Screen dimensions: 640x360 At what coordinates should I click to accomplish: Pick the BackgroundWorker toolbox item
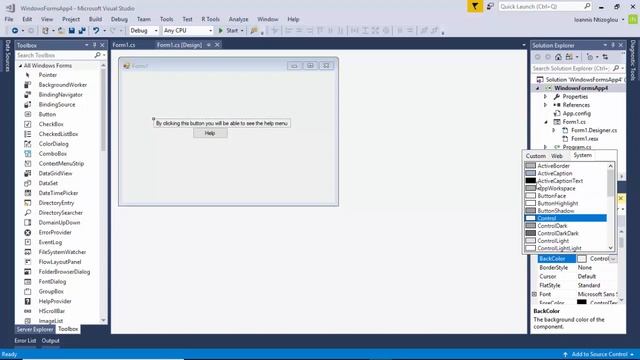pyautogui.click(x=62, y=85)
